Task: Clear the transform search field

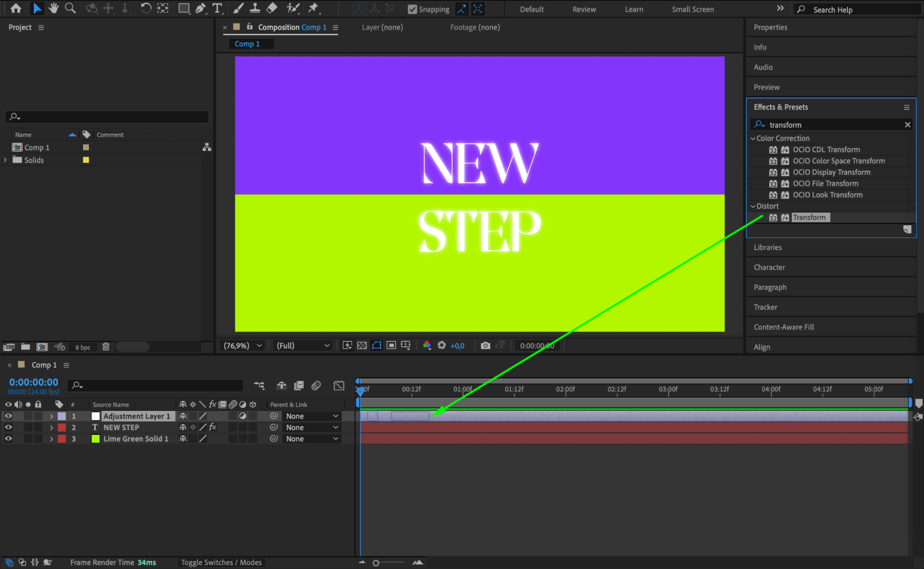Action: [x=907, y=125]
